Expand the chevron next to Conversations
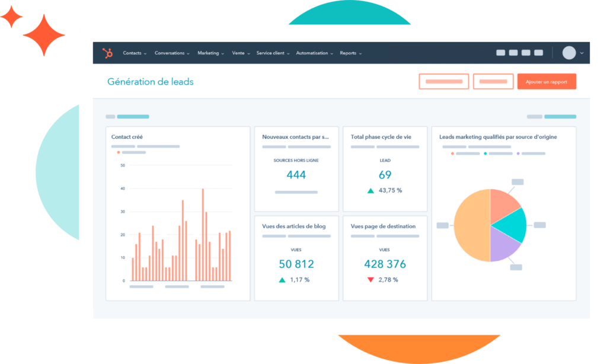607x364 pixels. point(188,54)
